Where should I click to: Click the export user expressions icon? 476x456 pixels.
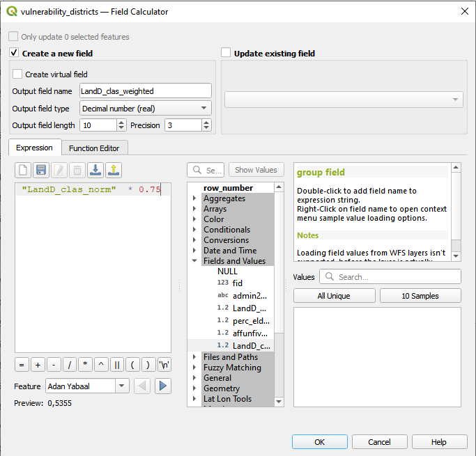(x=114, y=170)
